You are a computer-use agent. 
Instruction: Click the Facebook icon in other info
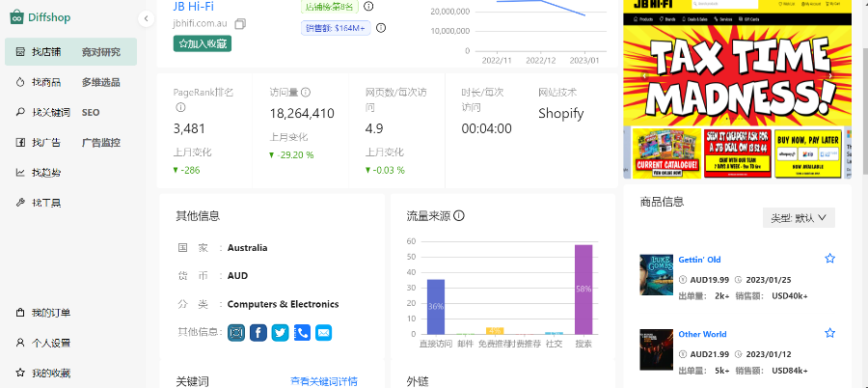[x=258, y=332]
